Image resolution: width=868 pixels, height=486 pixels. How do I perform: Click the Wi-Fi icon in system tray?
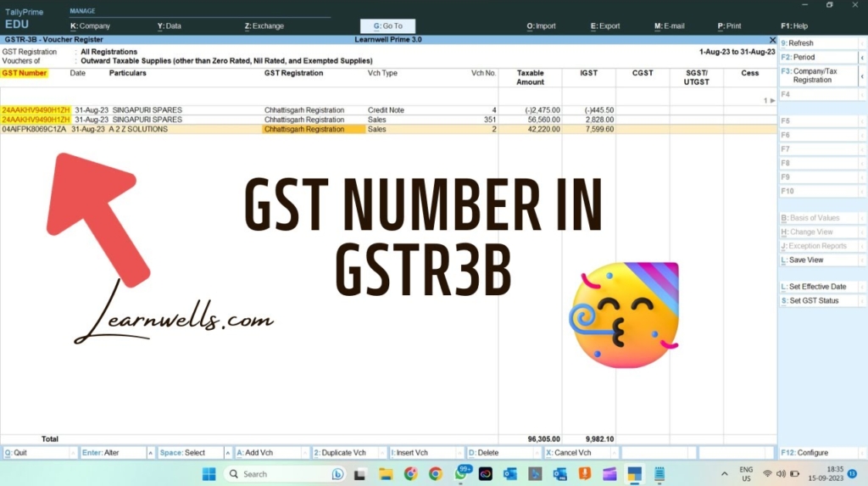[x=767, y=474]
